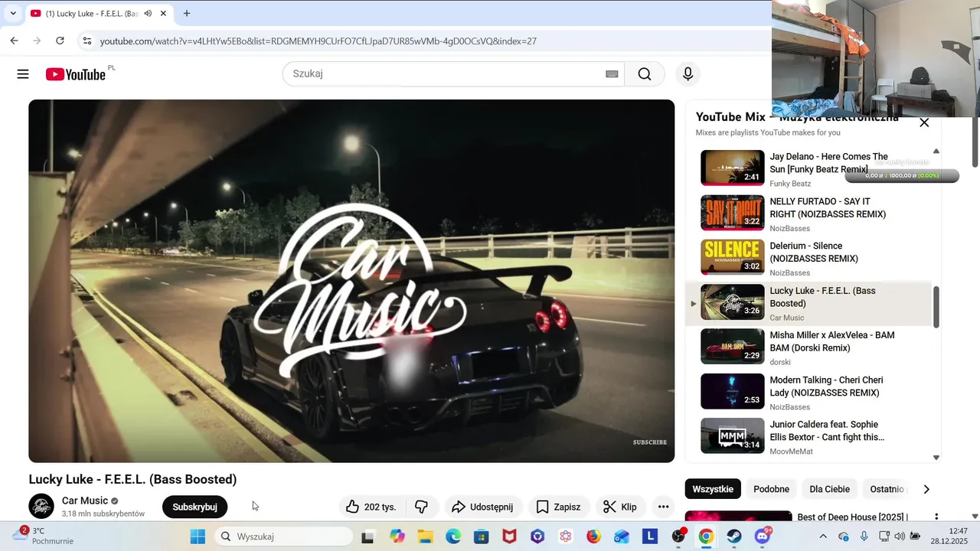Click the browser address bar URL
Screen dimensions: 980x551
pos(318,41)
